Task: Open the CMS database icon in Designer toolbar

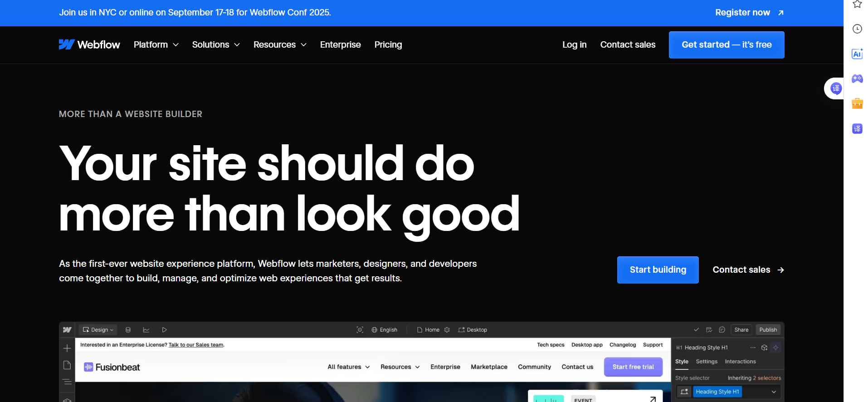Action: pos(128,330)
